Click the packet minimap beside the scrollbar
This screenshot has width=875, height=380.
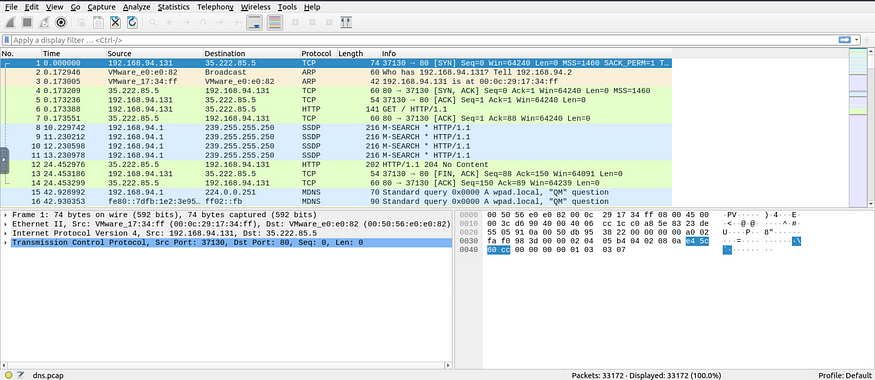click(x=858, y=128)
